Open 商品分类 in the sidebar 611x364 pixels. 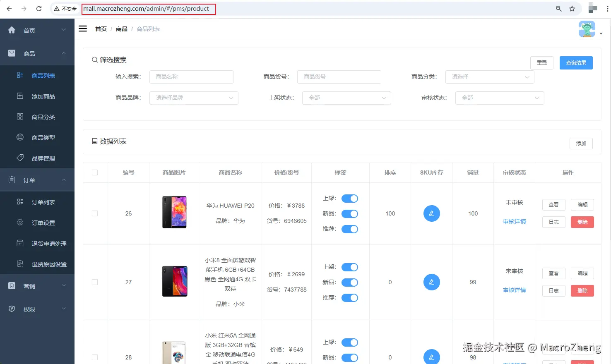coord(37,117)
